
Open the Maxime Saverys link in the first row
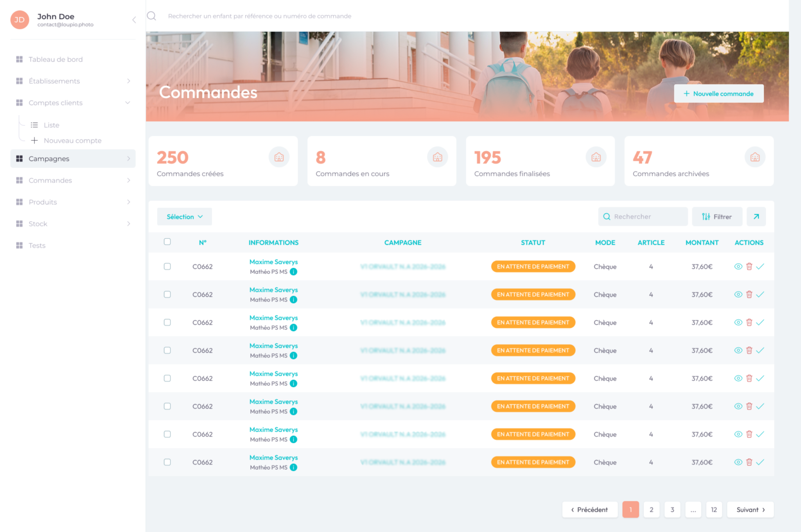(x=274, y=262)
